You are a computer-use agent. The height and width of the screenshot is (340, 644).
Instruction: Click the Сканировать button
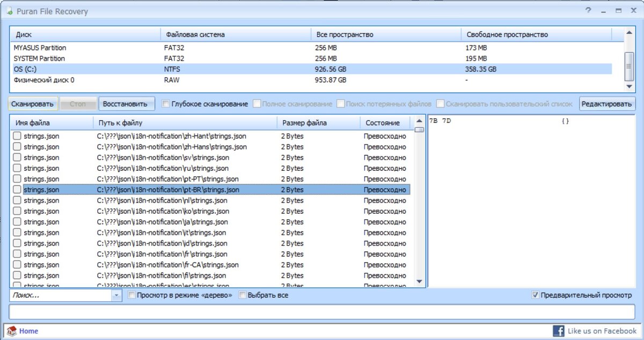(x=33, y=104)
